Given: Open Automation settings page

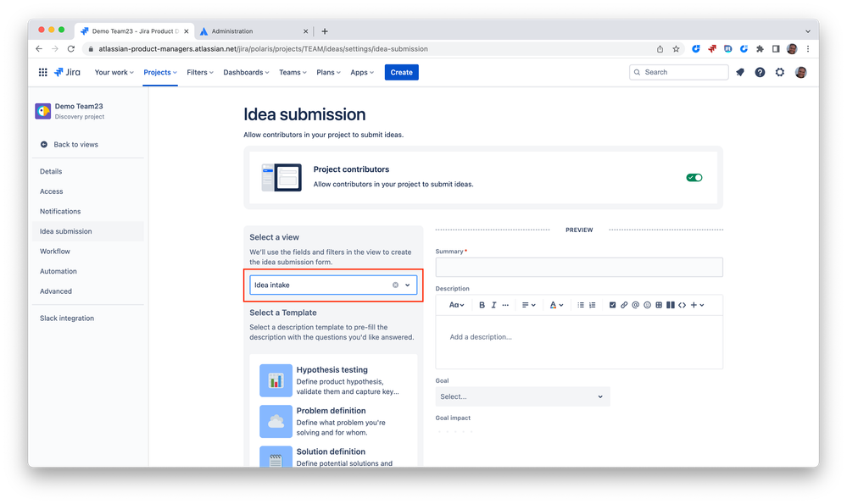Looking at the screenshot, I should [59, 271].
